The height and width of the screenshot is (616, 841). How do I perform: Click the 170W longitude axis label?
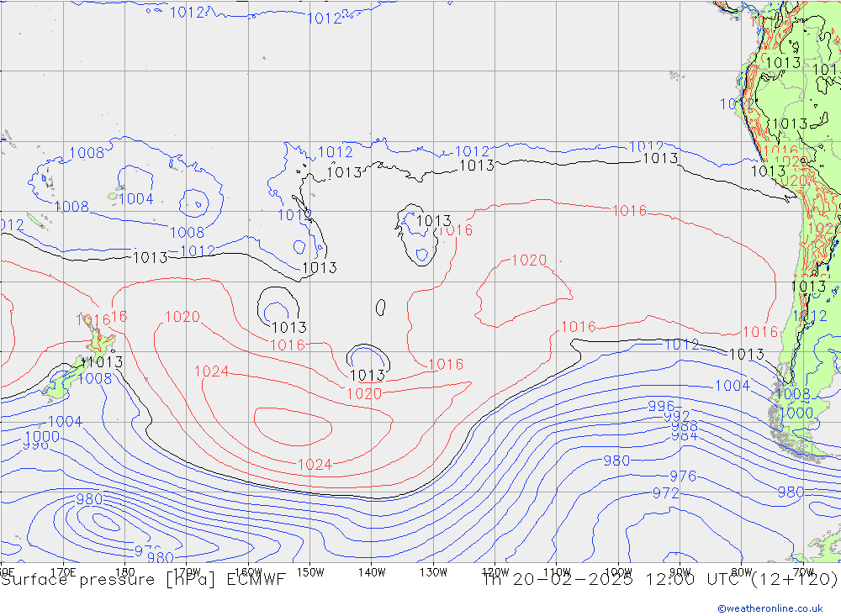[188, 572]
